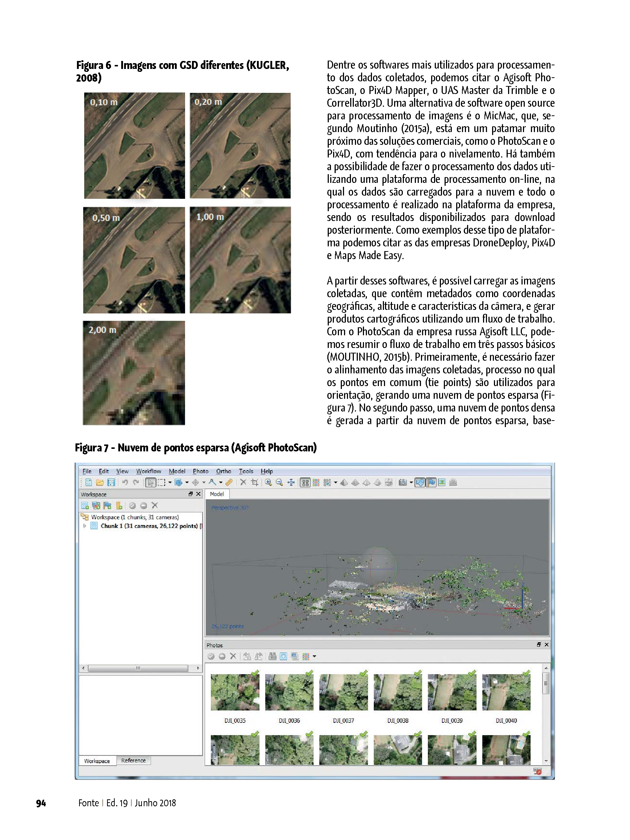This screenshot has height=840, width=630.
Task: Select the Ruler measurement tool
Action: (x=229, y=482)
